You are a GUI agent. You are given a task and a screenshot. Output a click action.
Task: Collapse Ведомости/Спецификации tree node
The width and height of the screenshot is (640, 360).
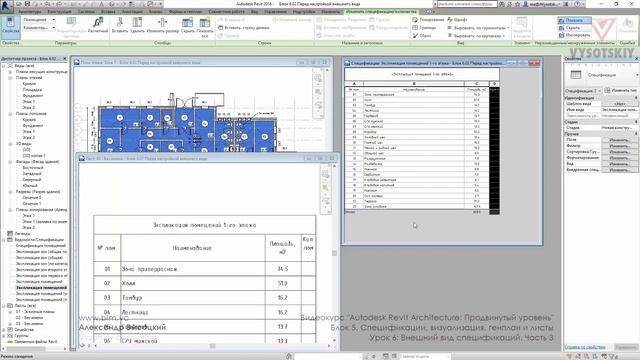click(4, 240)
